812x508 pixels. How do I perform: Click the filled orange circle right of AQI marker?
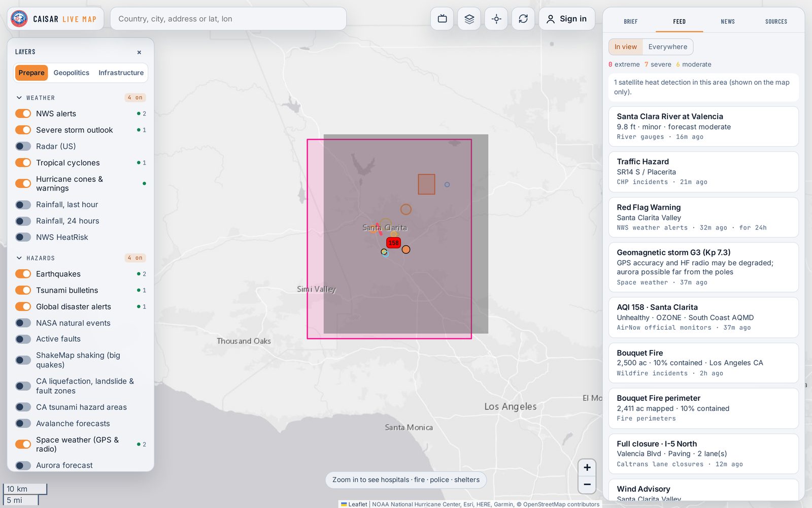[406, 249]
